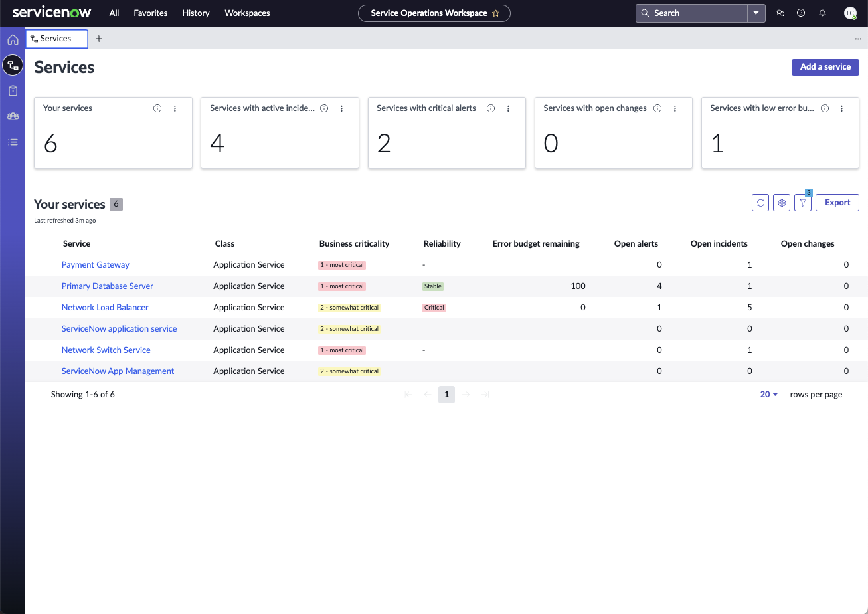Click Primary Database Server open alerts 4
Image resolution: width=868 pixels, height=614 pixels.
659,286
